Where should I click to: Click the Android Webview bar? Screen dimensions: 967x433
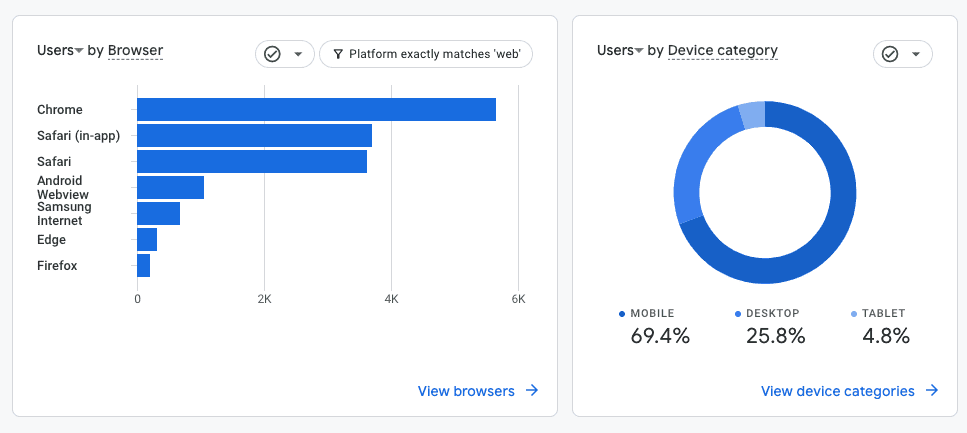[170, 187]
